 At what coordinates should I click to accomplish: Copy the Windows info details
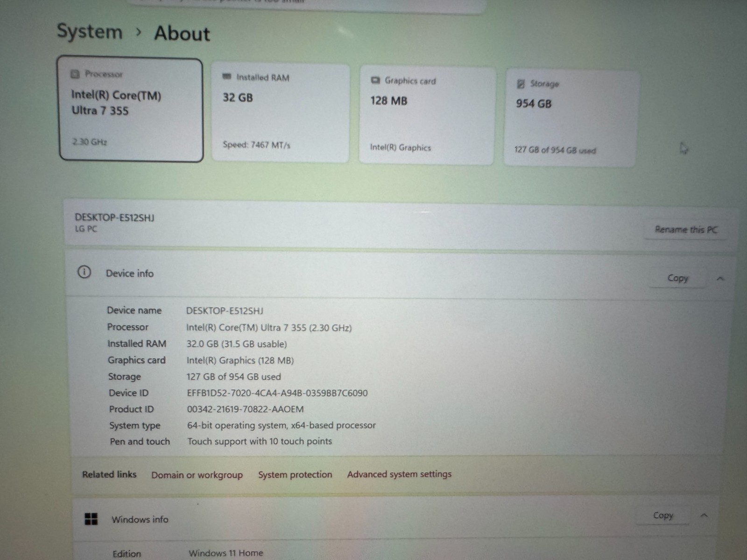(x=663, y=515)
